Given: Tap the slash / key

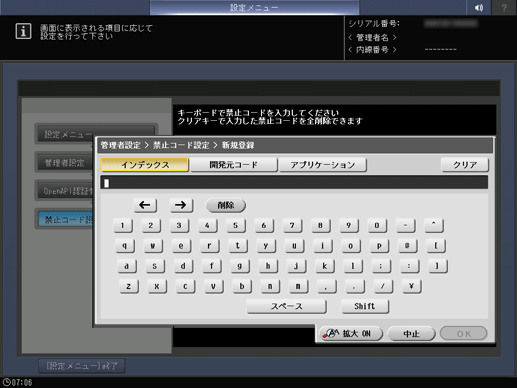Looking at the screenshot, I should pos(383,286).
